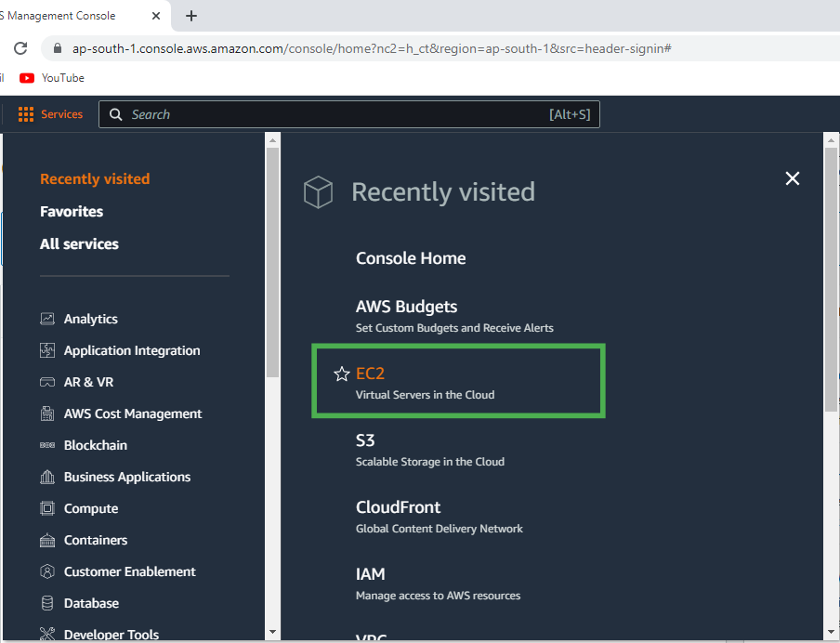Open Console Home from recently visited
The width and height of the screenshot is (840, 643).
point(411,258)
